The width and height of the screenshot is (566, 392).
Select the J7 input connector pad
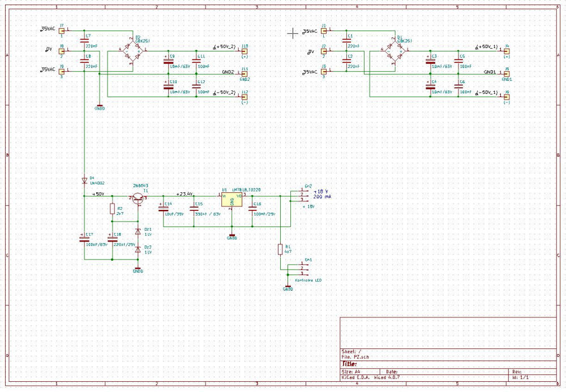coord(62,30)
